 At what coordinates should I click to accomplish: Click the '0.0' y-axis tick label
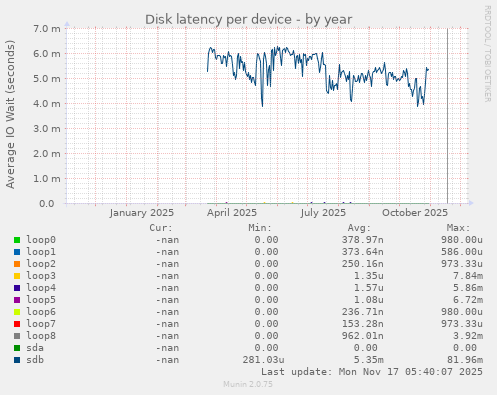tap(47, 204)
